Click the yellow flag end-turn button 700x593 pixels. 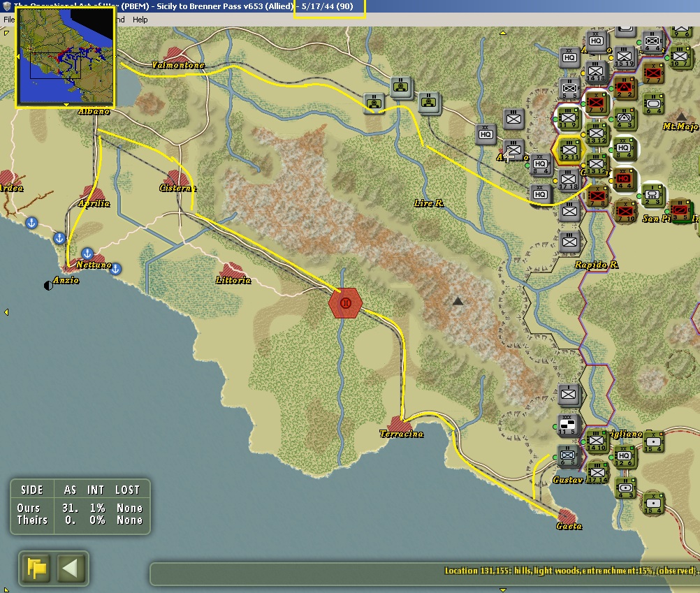click(36, 569)
